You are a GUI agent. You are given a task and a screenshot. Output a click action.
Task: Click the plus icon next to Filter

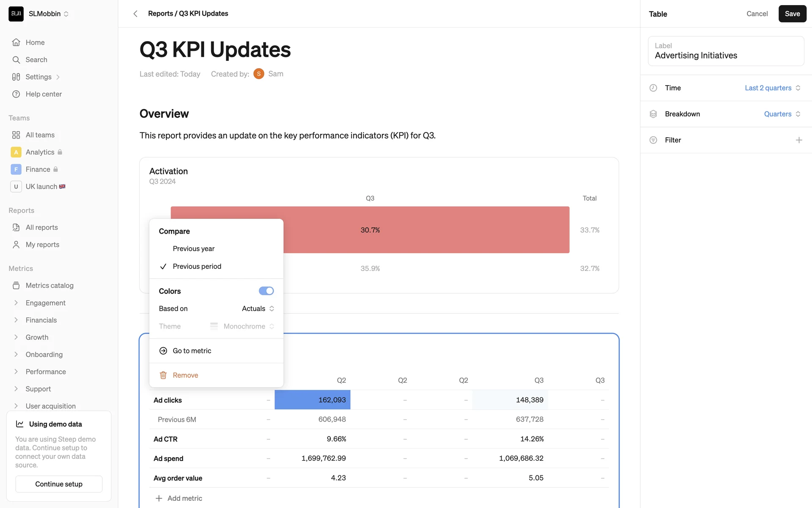798,140
